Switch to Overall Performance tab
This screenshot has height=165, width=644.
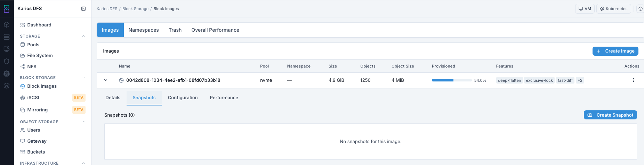(215, 30)
